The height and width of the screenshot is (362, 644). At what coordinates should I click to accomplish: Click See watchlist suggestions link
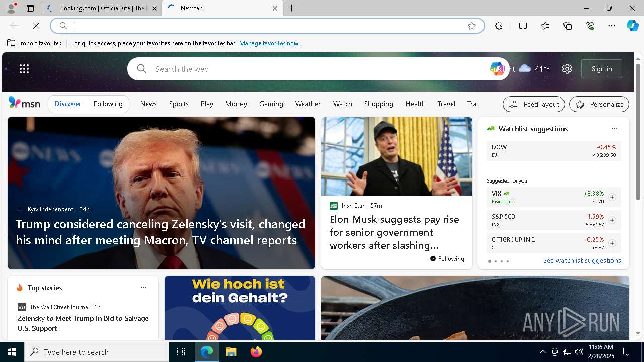(x=582, y=260)
